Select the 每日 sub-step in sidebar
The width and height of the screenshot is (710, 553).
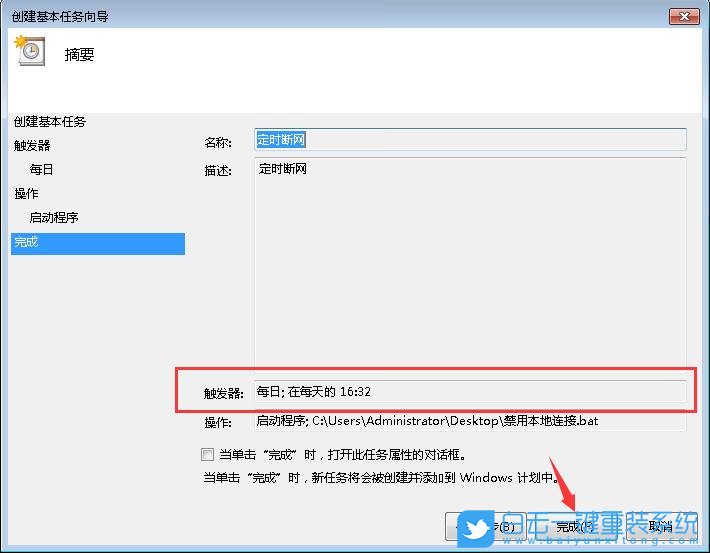(x=41, y=169)
